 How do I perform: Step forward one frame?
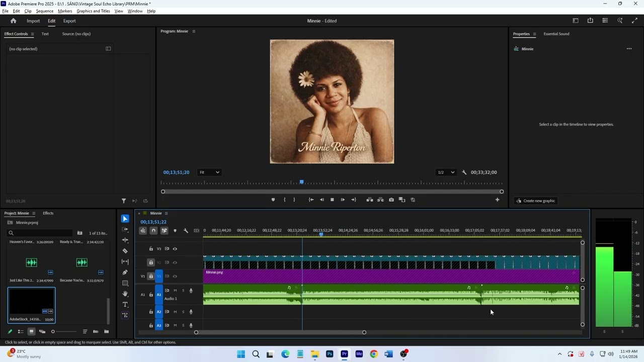(343, 200)
